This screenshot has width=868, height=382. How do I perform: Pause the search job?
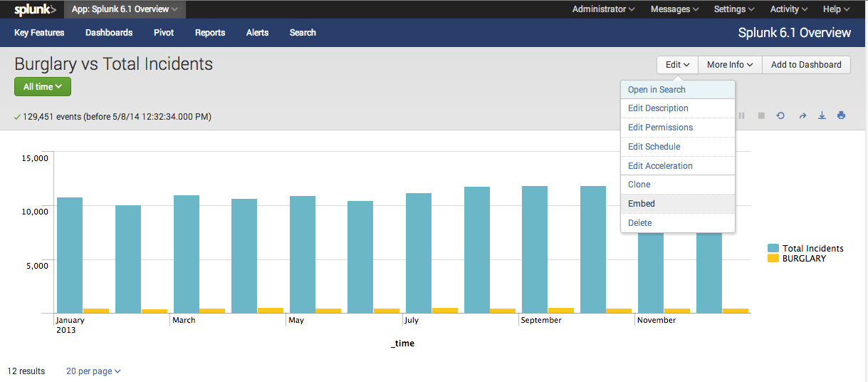pyautogui.click(x=741, y=115)
